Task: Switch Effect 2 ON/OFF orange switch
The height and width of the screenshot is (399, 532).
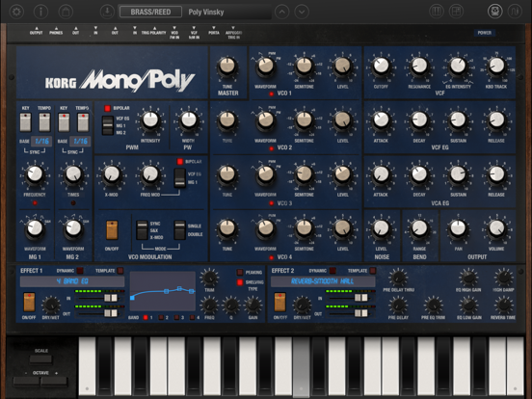Action: (x=279, y=302)
